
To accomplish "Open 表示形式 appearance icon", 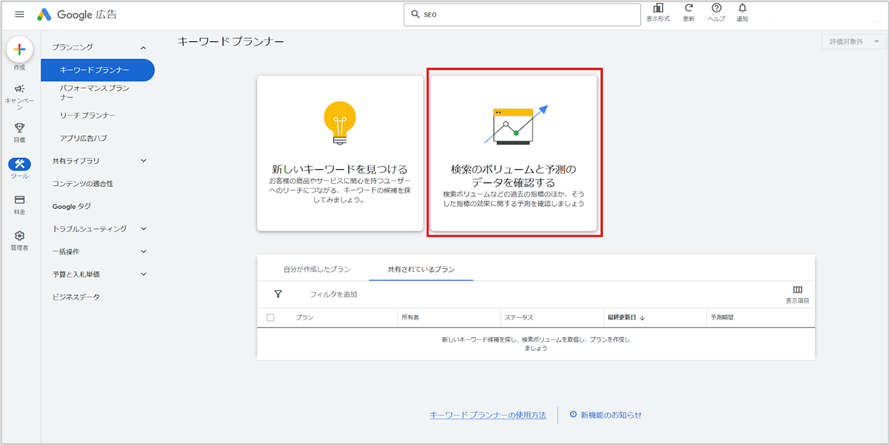I will pos(658,9).
